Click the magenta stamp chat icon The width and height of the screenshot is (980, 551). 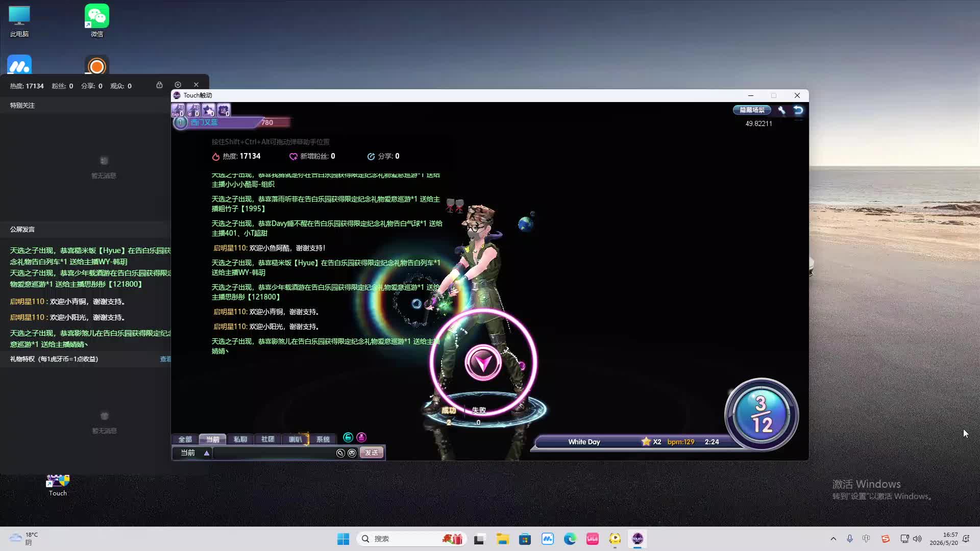point(361,437)
